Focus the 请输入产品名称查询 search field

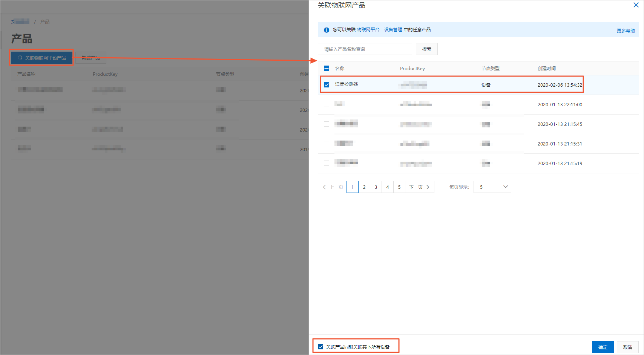pyautogui.click(x=365, y=49)
